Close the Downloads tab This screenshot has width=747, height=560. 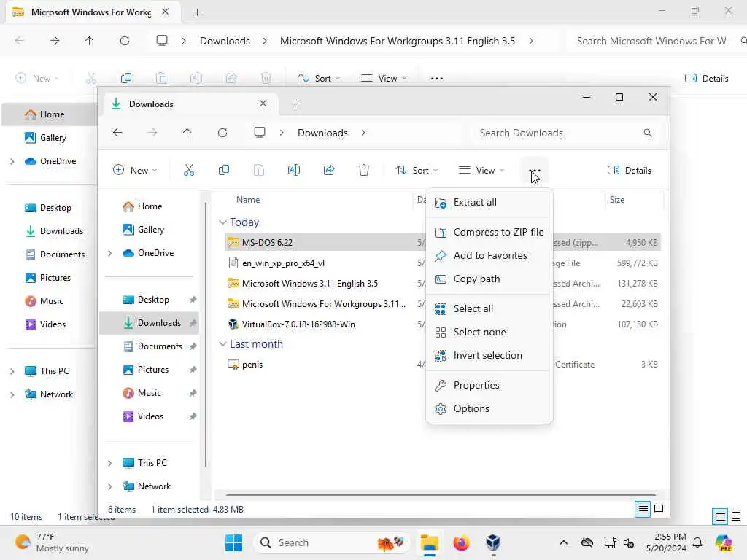263,104
